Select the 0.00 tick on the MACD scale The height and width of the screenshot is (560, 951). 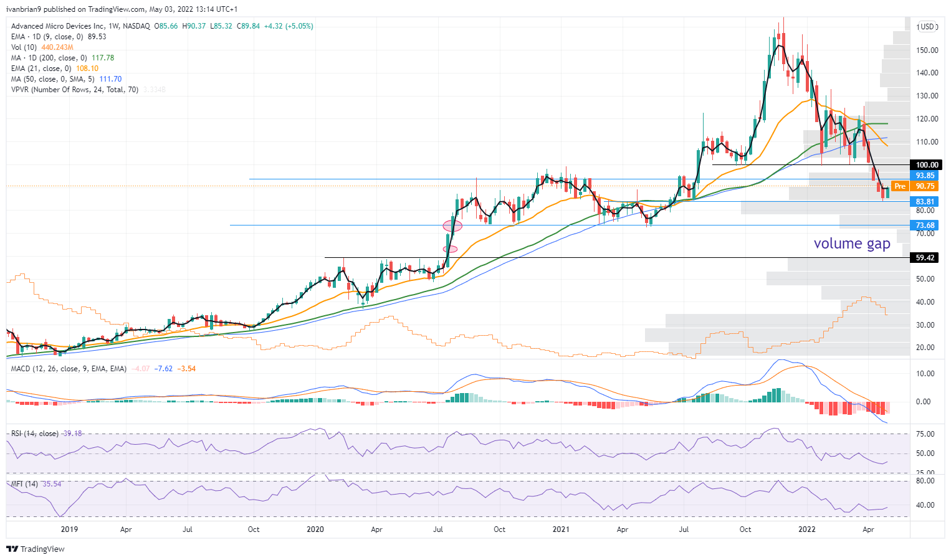click(x=923, y=402)
